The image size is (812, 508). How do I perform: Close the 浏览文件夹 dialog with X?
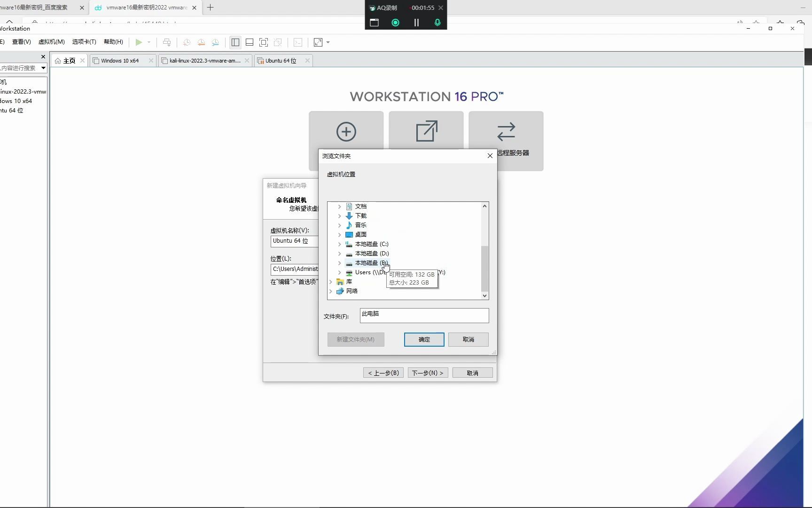pyautogui.click(x=490, y=156)
